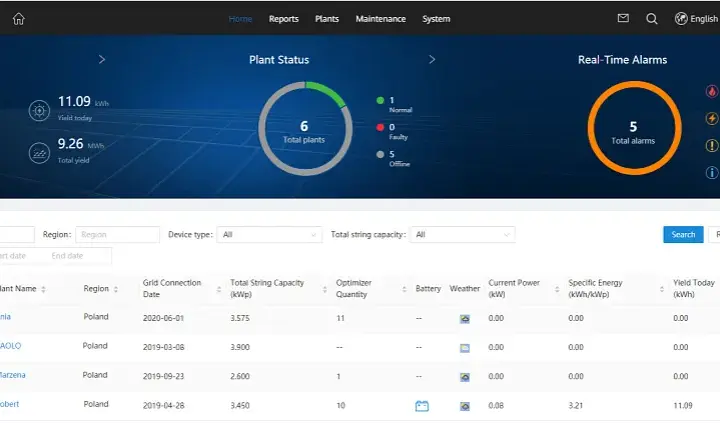Open the English language selector
Viewport: 720px width, 423px height.
tap(696, 19)
